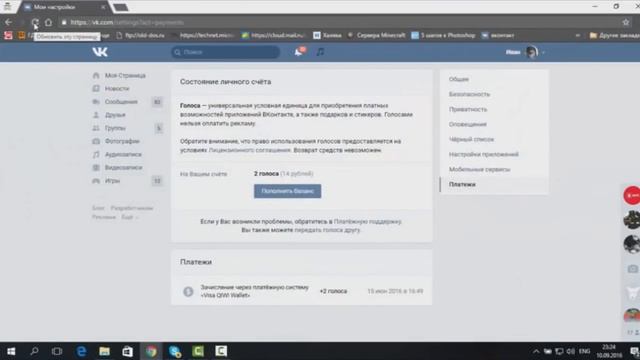640x360 pixels.
Task: Open Skype from taskbar
Action: [175, 351]
